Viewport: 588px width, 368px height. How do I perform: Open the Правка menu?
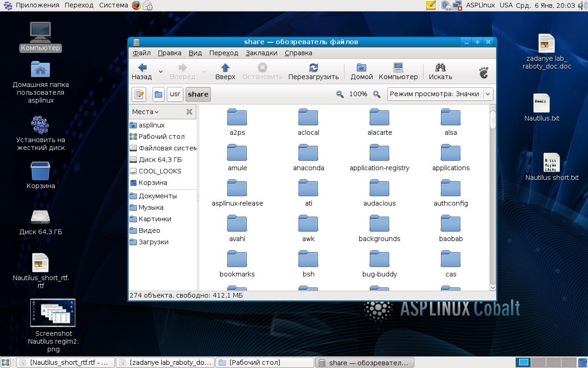(x=170, y=53)
